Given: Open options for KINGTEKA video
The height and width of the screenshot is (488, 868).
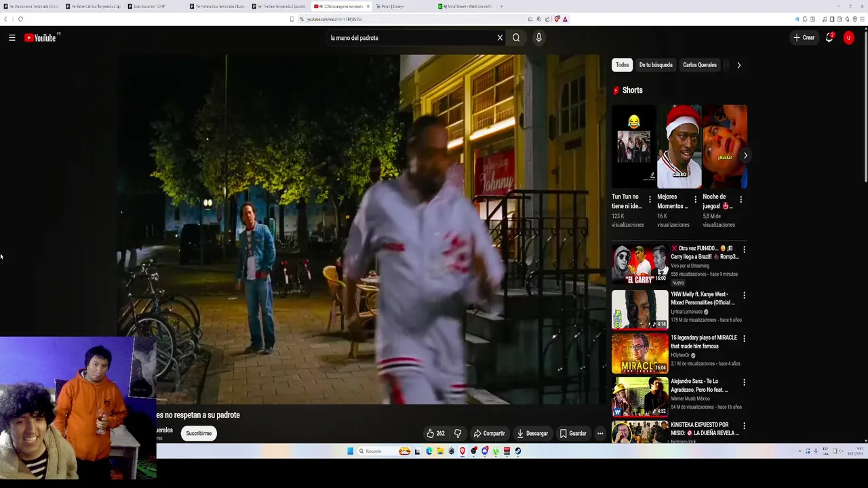Looking at the screenshot, I should (744, 426).
